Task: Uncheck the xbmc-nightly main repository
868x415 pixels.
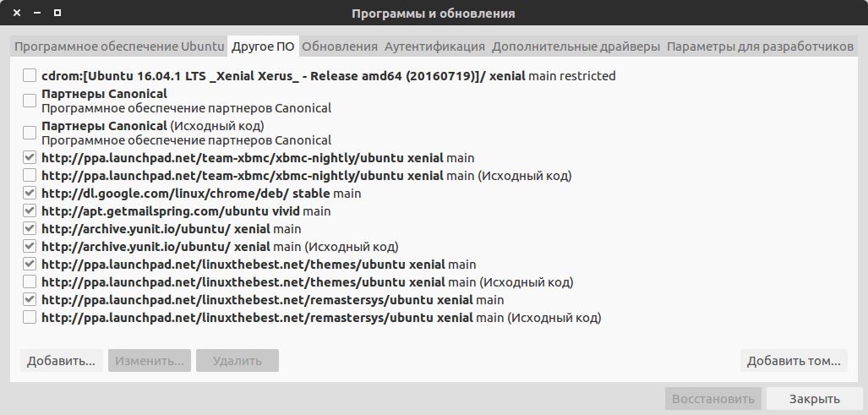Action: [30, 158]
